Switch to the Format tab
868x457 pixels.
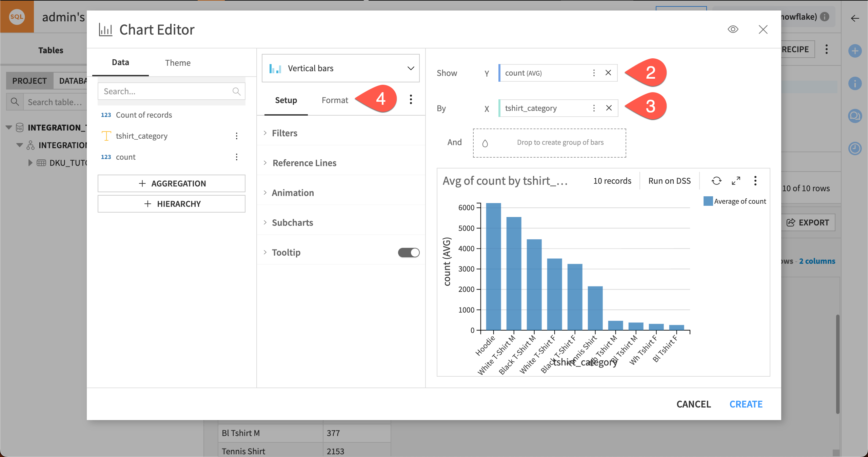click(x=335, y=100)
